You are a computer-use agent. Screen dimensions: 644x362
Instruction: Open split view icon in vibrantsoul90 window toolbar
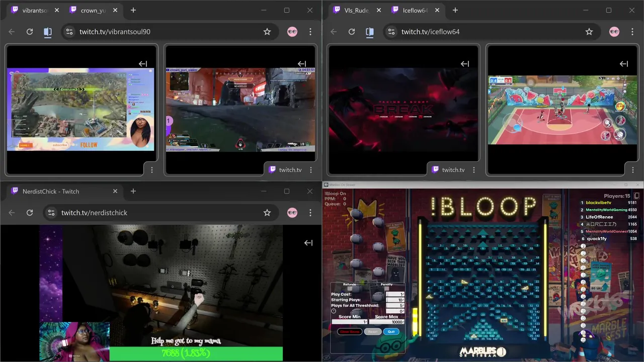pyautogui.click(x=48, y=32)
